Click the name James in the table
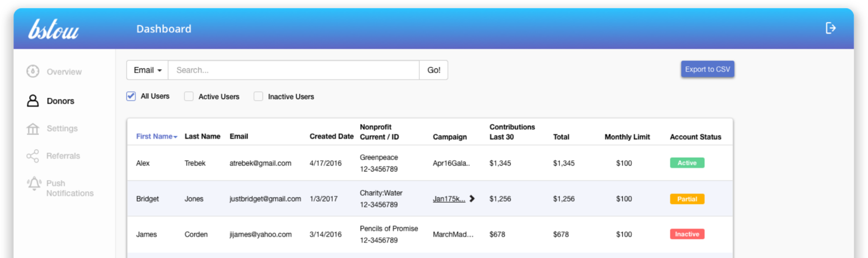Screen dimensions: 868x258 click(x=146, y=234)
